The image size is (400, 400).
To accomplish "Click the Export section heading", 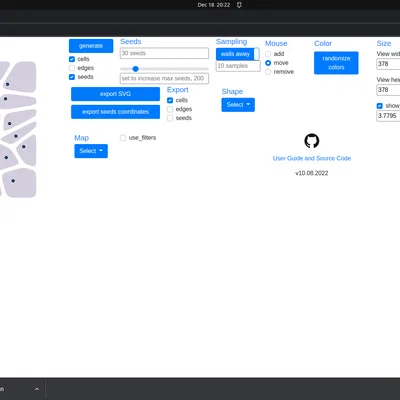I will point(178,90).
